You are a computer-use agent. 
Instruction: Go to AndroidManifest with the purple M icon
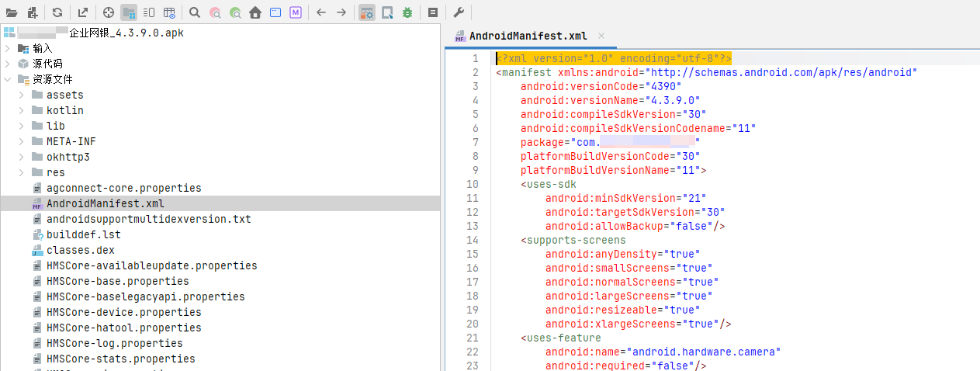[x=296, y=12]
